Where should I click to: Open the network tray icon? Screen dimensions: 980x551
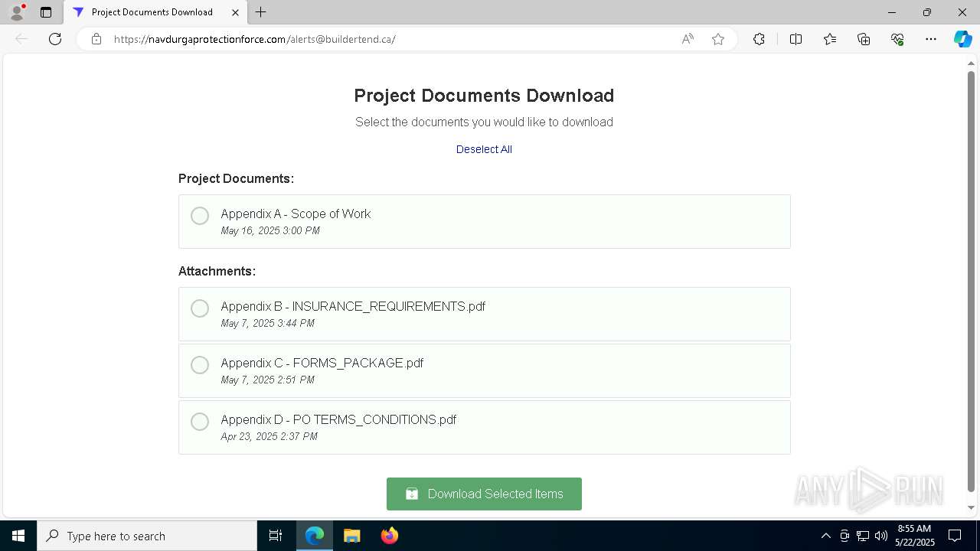pyautogui.click(x=863, y=536)
